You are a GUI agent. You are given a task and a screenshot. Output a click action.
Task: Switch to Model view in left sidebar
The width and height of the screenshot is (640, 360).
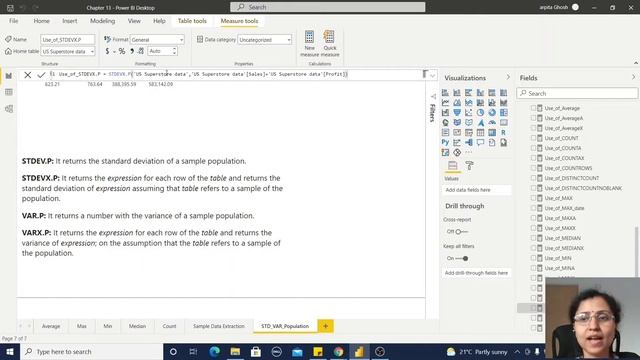click(x=9, y=109)
